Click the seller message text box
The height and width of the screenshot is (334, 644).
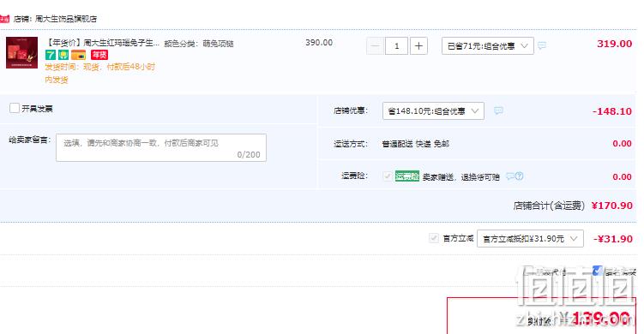pyautogui.click(x=161, y=147)
